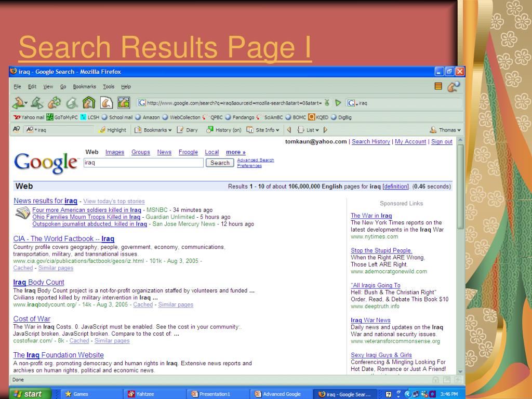Switch to Google Images search tab
The width and height of the screenshot is (532, 399).
point(115,152)
